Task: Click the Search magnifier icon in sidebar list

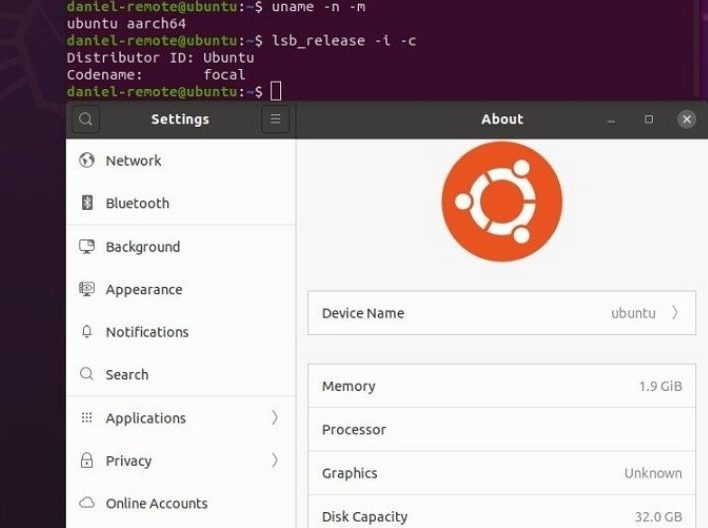Action: 87,374
